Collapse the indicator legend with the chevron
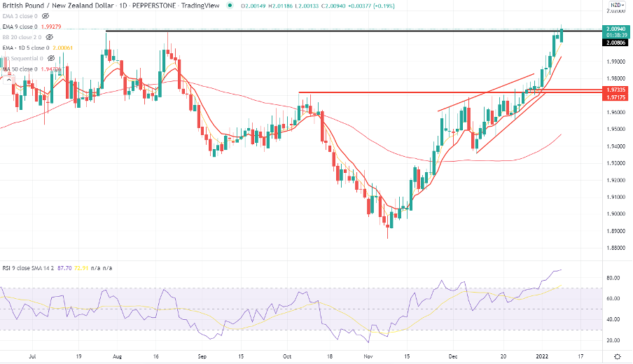 coord(8,80)
